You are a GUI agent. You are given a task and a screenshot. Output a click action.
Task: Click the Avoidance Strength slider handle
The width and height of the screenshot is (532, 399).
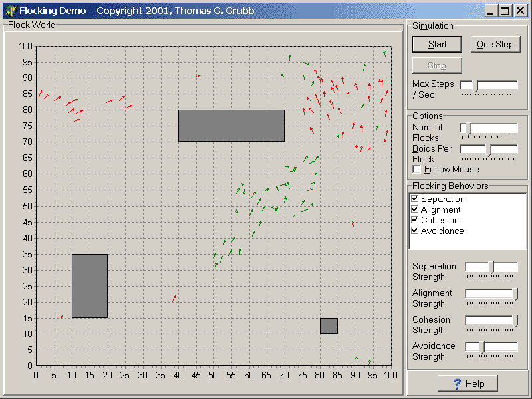pyautogui.click(x=482, y=347)
